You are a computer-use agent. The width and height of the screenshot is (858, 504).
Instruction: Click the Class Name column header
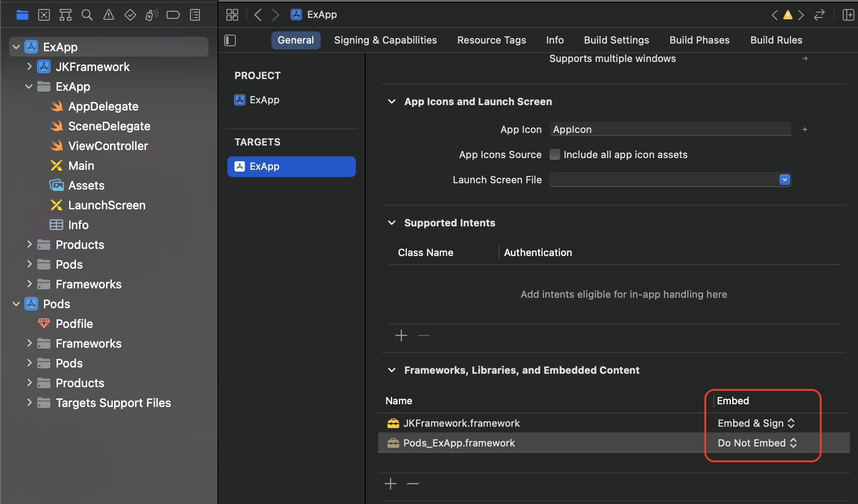425,252
